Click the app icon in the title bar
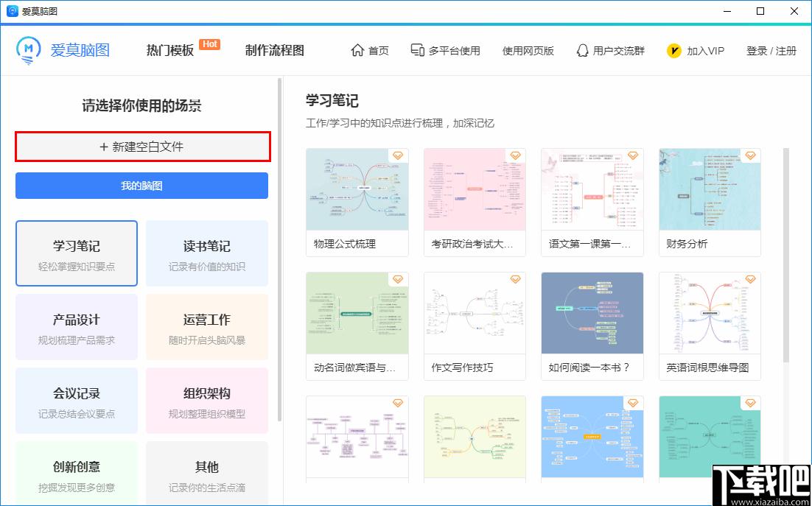 [x=13, y=11]
